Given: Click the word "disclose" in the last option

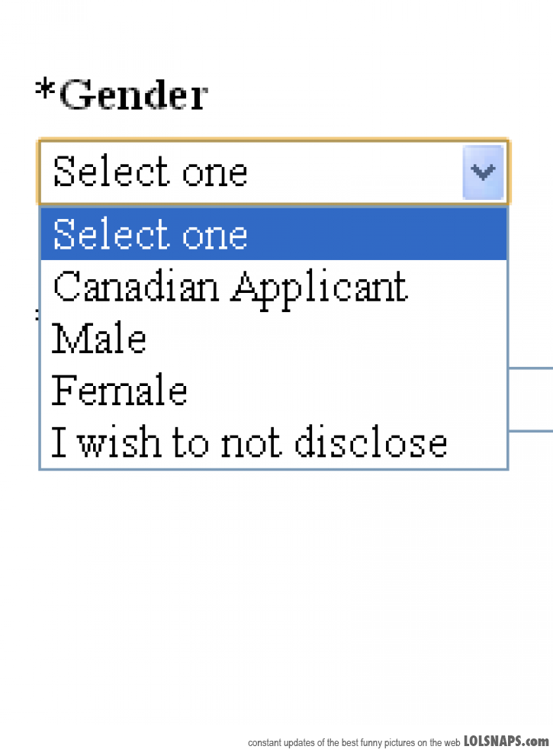Looking at the screenshot, I should (371, 442).
